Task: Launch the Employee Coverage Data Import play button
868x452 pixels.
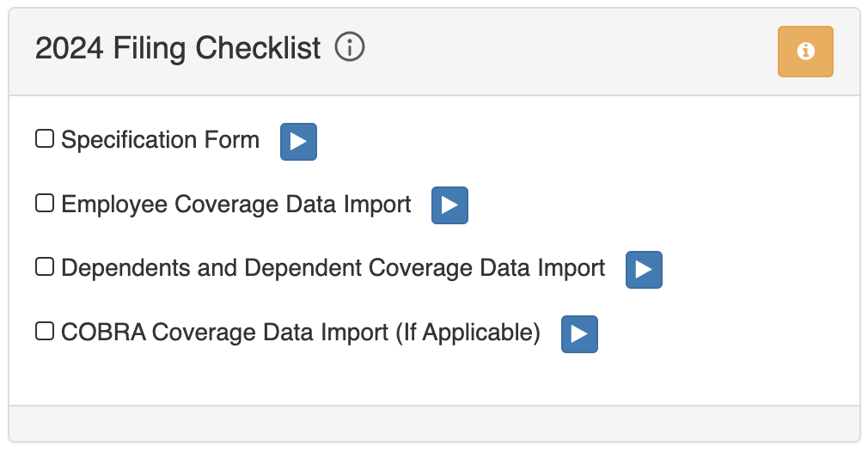Action: (x=449, y=205)
